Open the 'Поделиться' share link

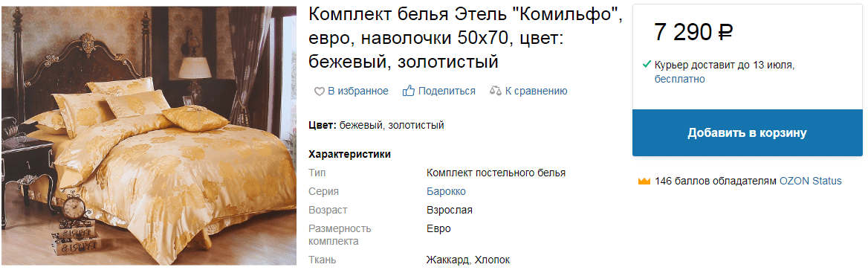[x=447, y=91]
